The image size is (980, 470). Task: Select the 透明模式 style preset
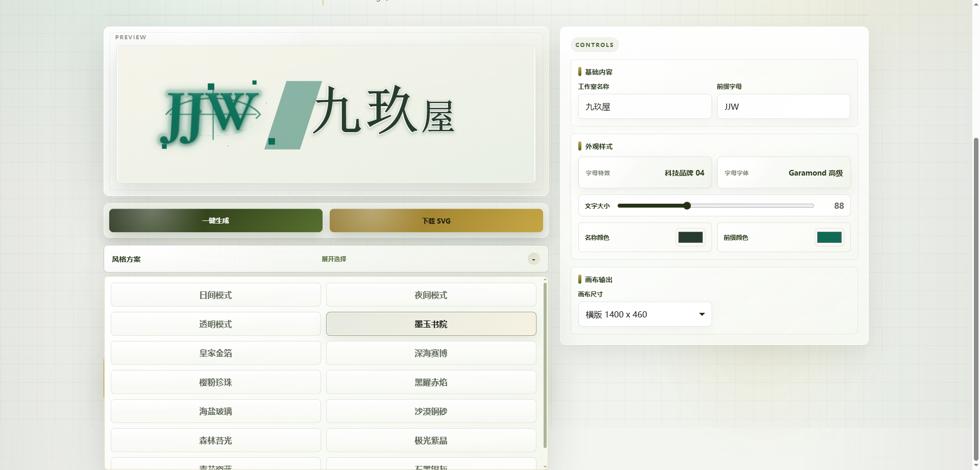pyautogui.click(x=215, y=324)
